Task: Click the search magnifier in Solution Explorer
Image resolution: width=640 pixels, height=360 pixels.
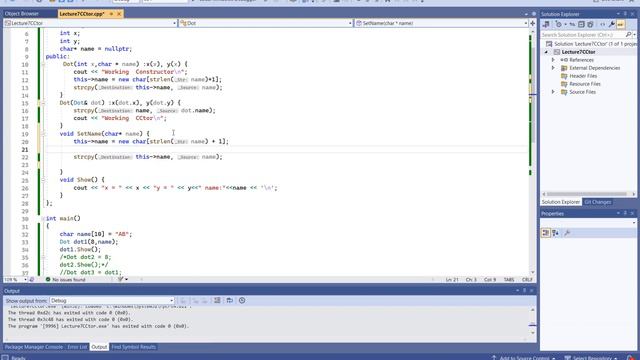Action: click(629, 35)
